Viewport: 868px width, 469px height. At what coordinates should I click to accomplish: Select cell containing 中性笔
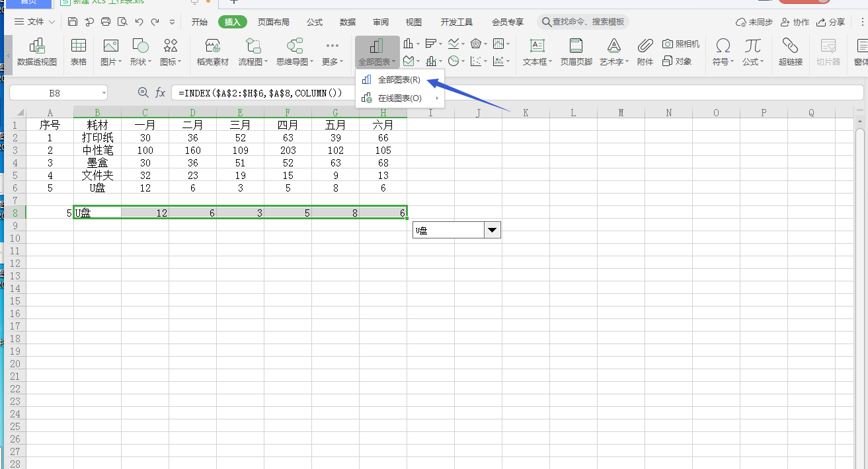tap(98, 150)
